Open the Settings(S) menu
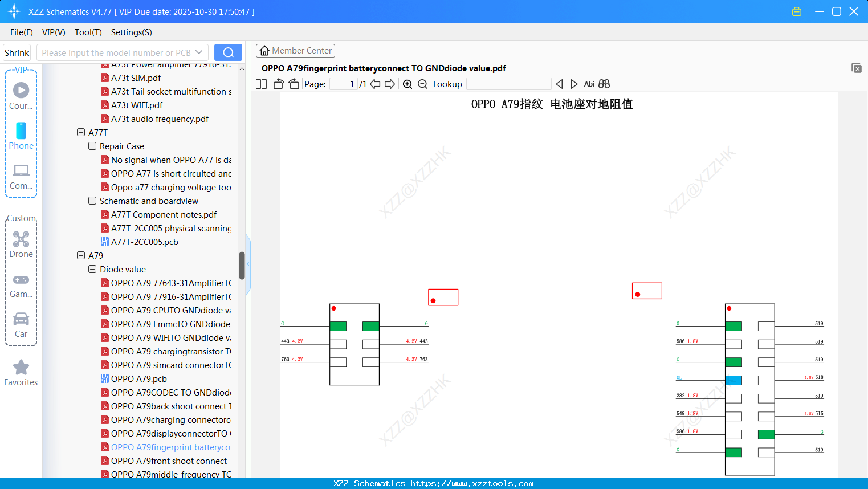The height and width of the screenshot is (489, 868). (132, 32)
